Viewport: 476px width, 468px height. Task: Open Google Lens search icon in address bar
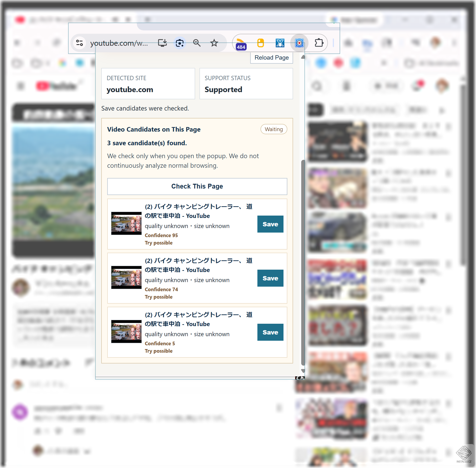pyautogui.click(x=180, y=43)
